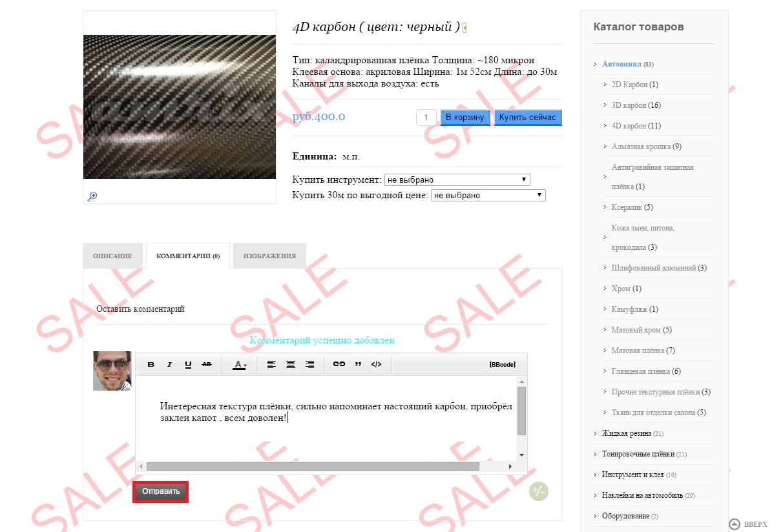
Task: Expand the Автовинил category arrow
Action: [x=596, y=64]
